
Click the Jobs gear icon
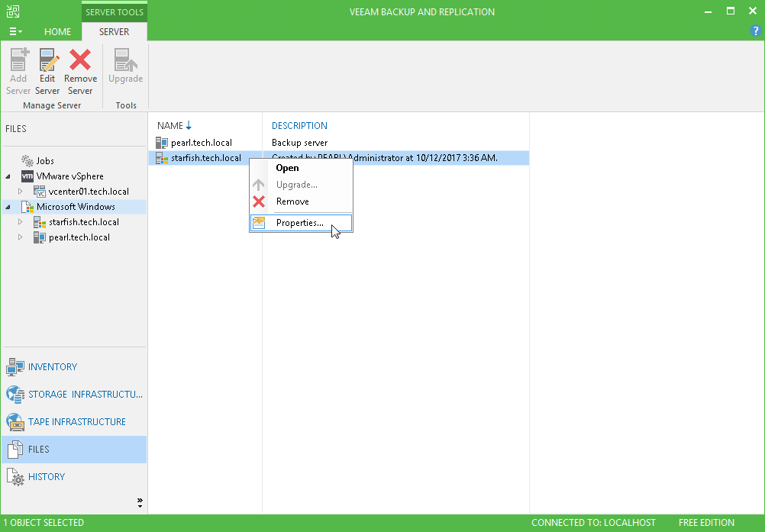[27, 160]
